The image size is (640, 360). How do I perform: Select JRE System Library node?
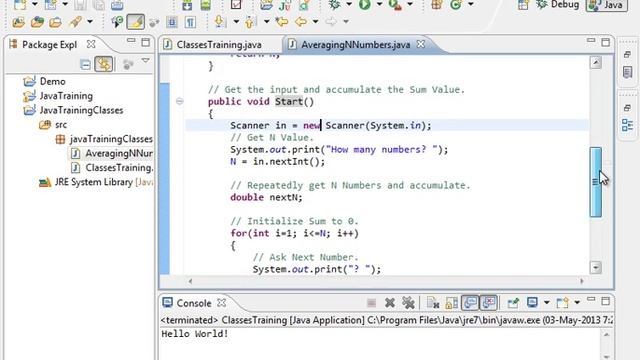96,182
